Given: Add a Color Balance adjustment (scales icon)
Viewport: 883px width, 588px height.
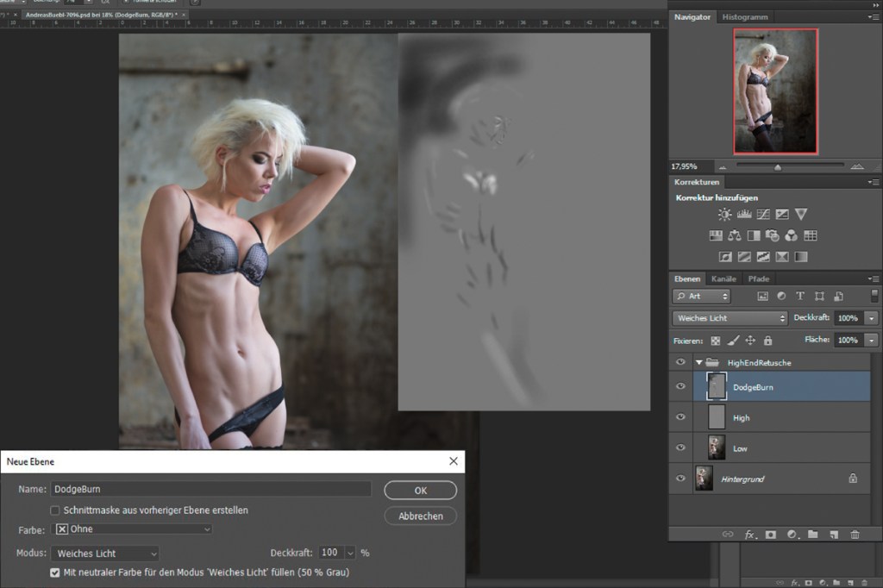Looking at the screenshot, I should point(735,235).
